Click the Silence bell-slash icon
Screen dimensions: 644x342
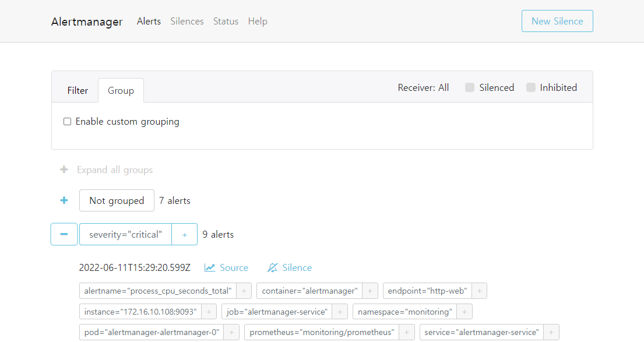tap(272, 267)
